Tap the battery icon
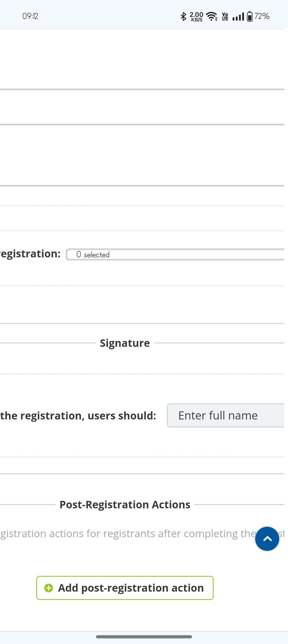Viewport: 288px width, 644px height. coord(250,17)
